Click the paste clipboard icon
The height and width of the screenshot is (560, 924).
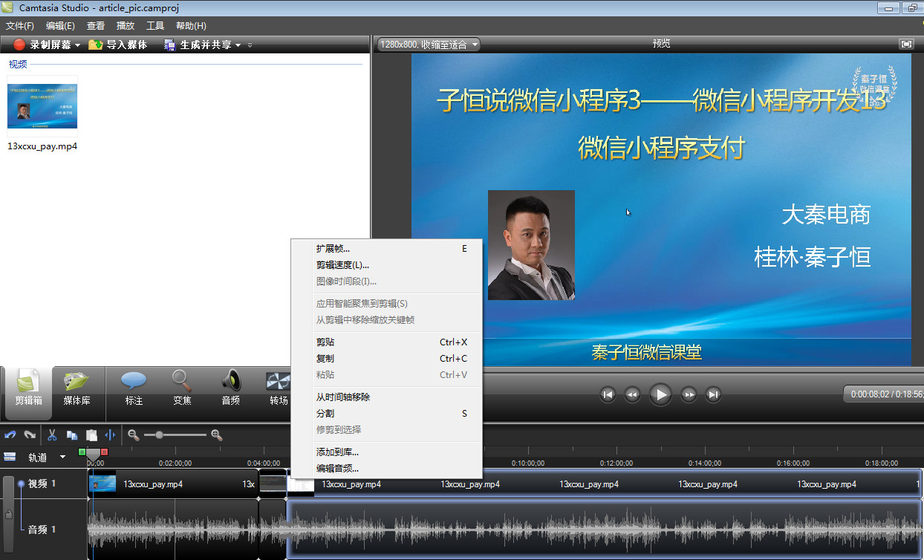(91, 435)
